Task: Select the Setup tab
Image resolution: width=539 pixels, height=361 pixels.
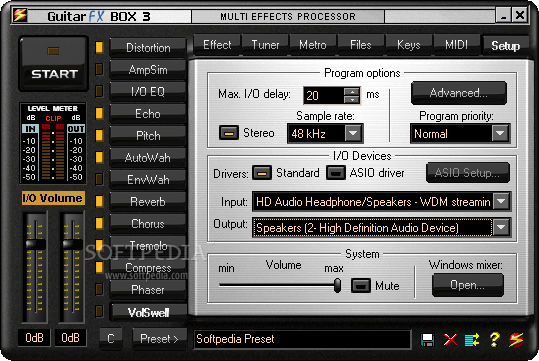Action: (x=505, y=46)
